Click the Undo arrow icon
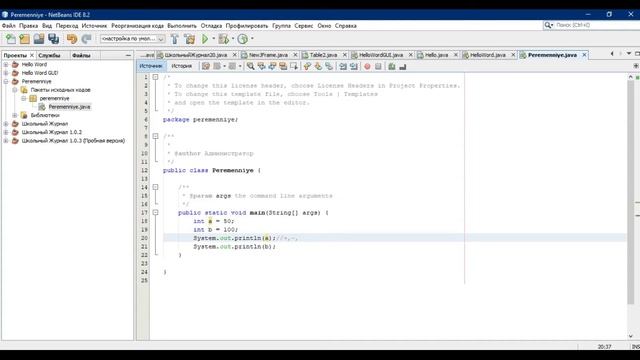 (72, 39)
